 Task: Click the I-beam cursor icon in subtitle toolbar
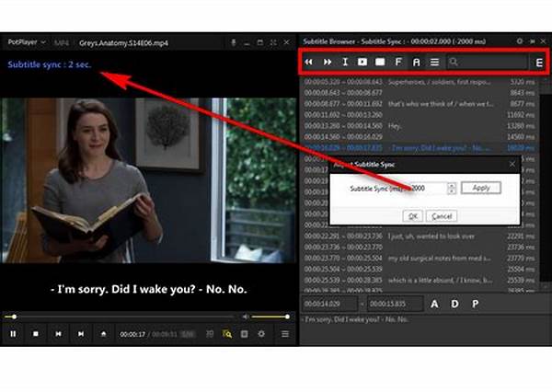tap(345, 62)
